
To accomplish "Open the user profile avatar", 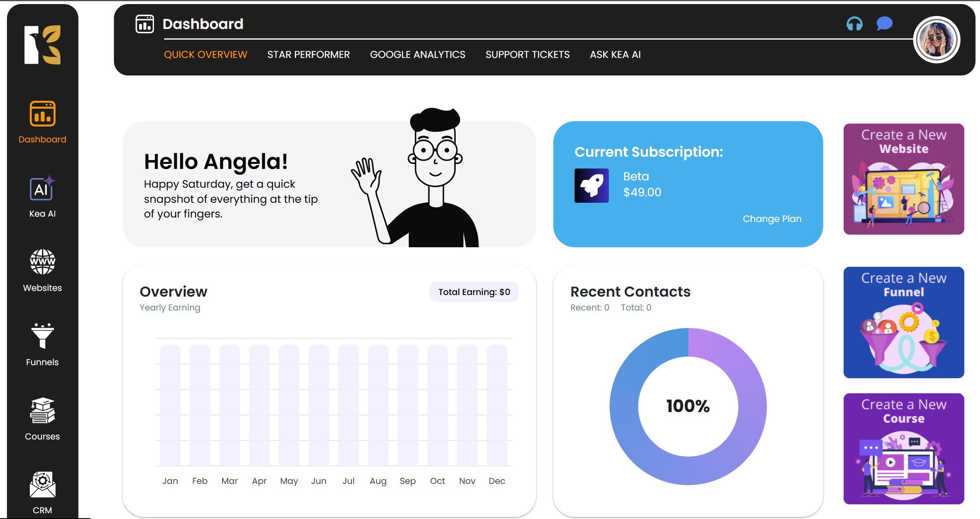I will tap(936, 40).
